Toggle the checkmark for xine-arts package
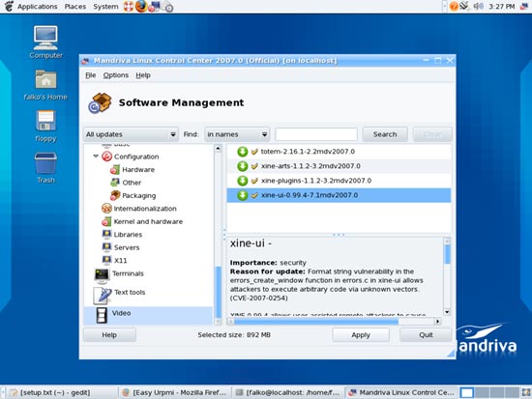This screenshot has width=532, height=399. [254, 166]
